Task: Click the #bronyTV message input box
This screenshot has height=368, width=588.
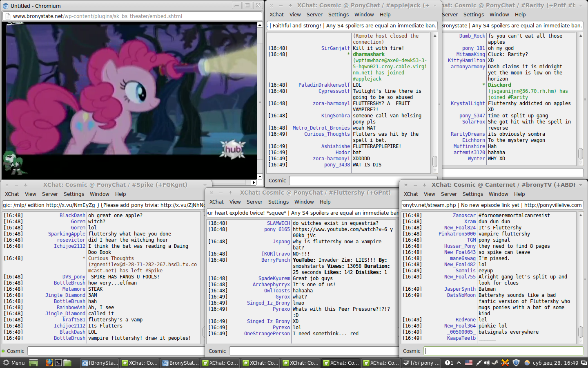Action: coord(503,351)
